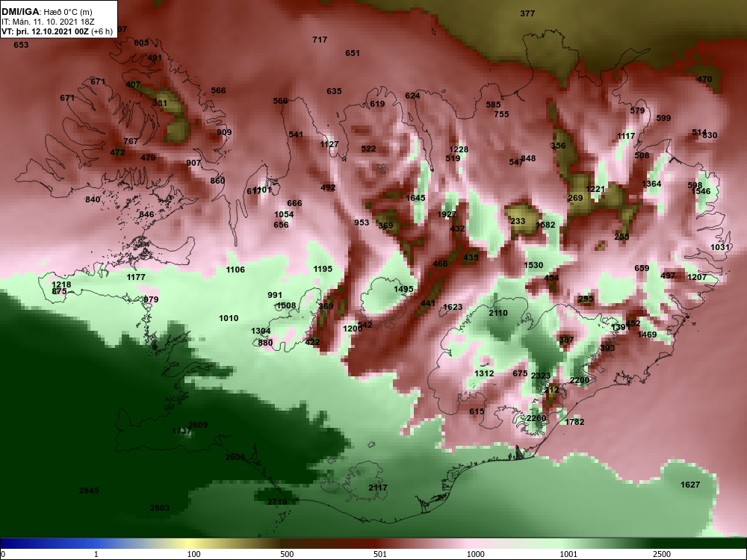
Task: Click the 'DMI/IGA: Hæð 0°C (m)' title text
Action: point(46,13)
